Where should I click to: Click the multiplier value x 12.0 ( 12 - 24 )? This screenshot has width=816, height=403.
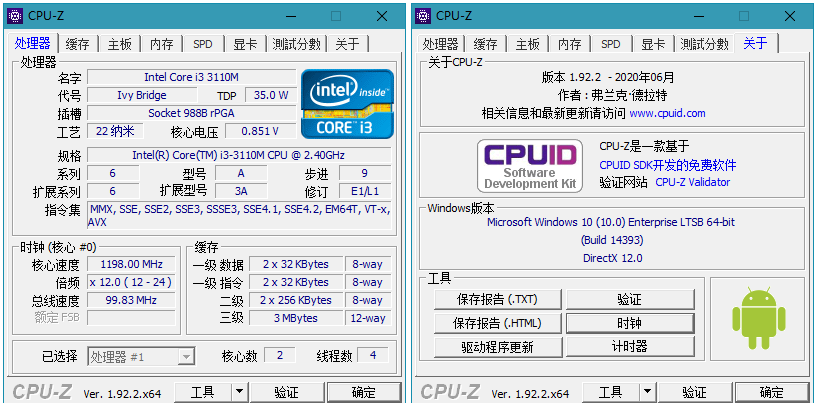tap(131, 282)
